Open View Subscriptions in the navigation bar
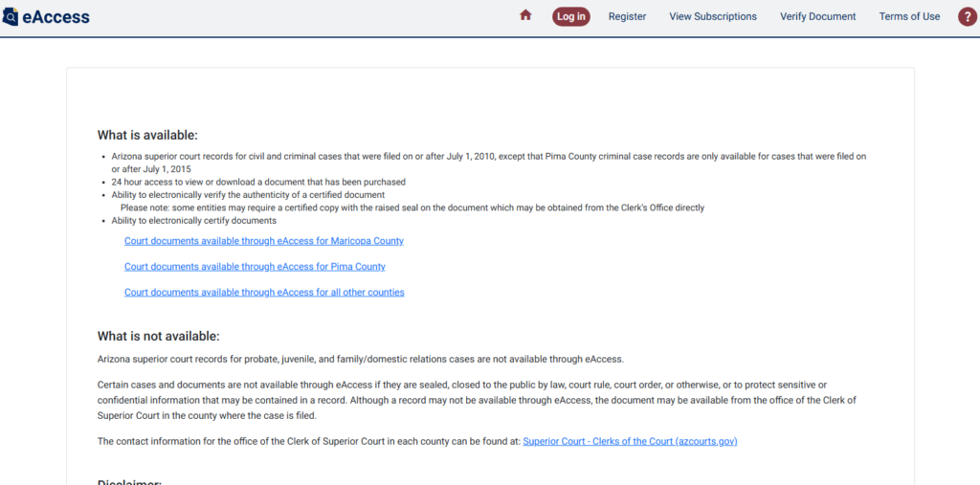The width and height of the screenshot is (980, 485). (x=712, y=16)
